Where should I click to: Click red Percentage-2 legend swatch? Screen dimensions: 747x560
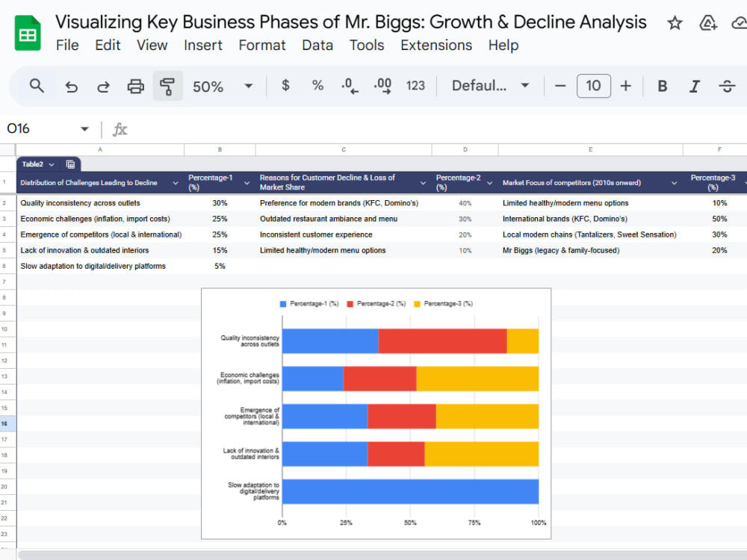click(350, 304)
